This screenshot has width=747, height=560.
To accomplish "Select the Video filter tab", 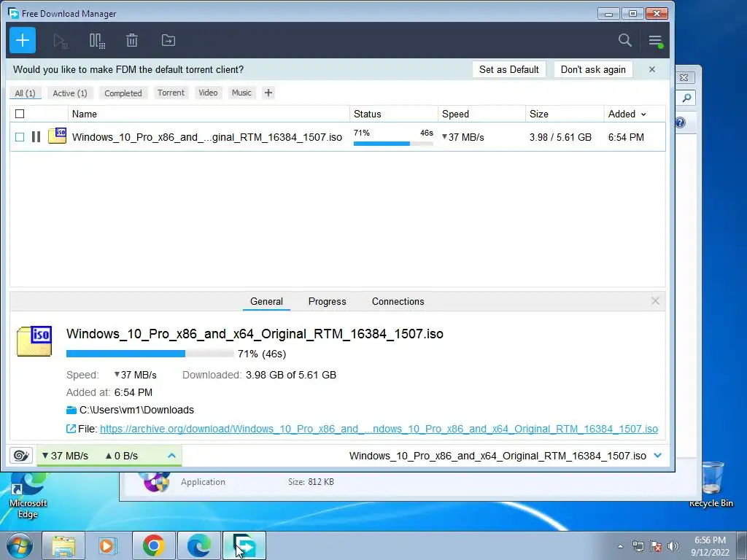I will tap(208, 93).
